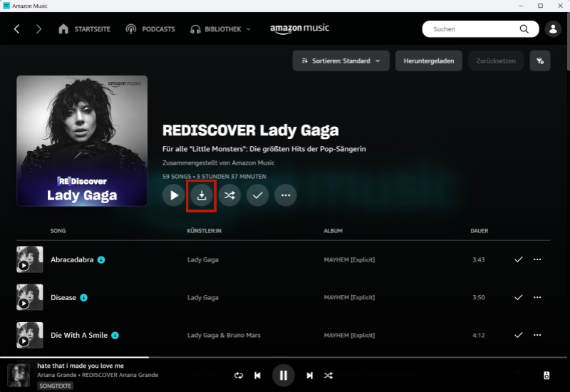Image resolution: width=570 pixels, height=392 pixels.
Task: Go back with the left arrow
Action: point(16,29)
